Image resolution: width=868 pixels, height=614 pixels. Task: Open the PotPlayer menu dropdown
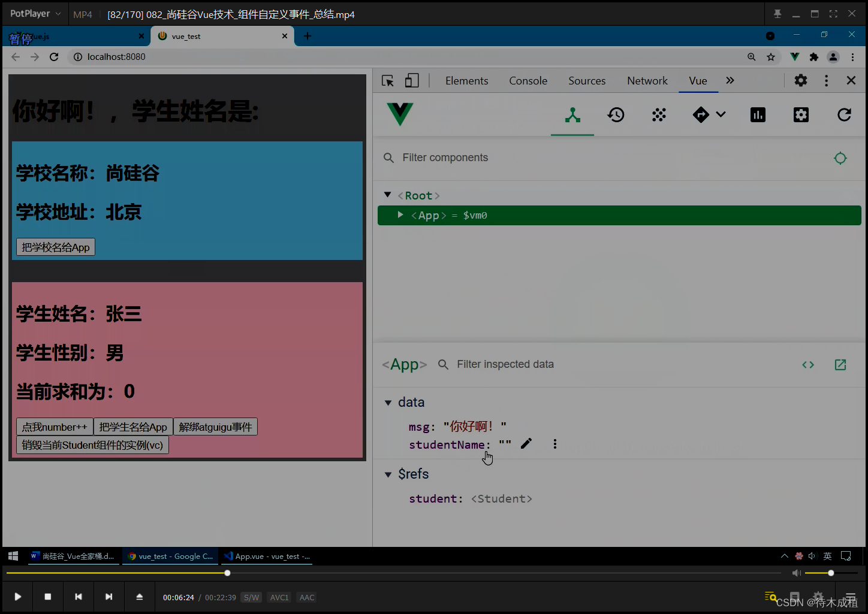click(35, 13)
